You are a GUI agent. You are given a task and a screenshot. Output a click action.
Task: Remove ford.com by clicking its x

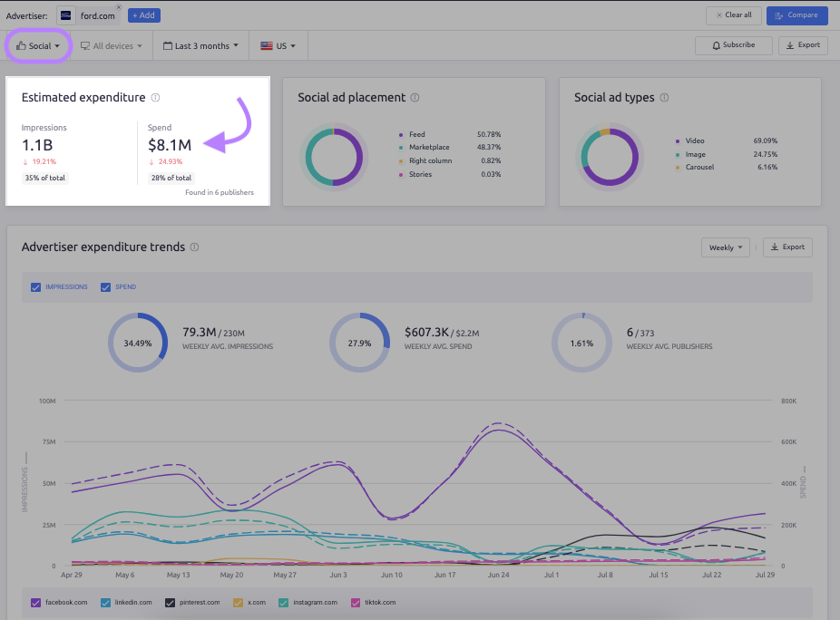pyautogui.click(x=117, y=7)
